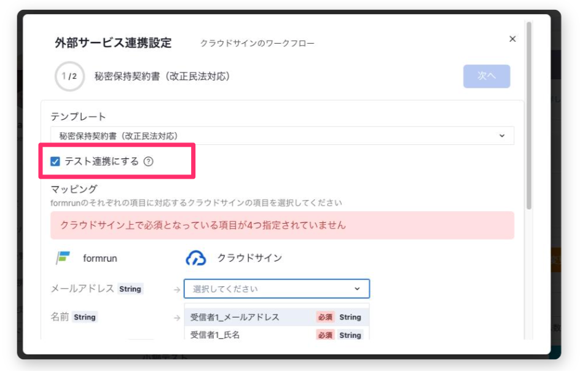Click the 1/2 step indicator
588x371 pixels.
[69, 76]
